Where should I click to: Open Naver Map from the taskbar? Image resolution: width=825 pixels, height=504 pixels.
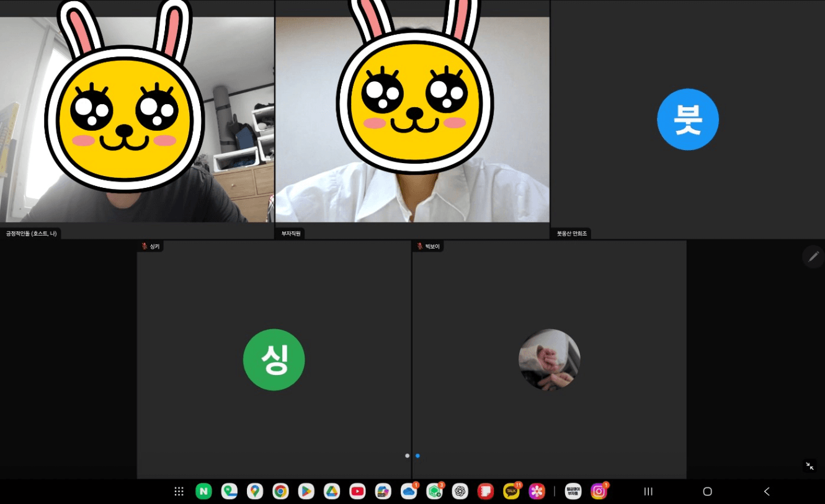(230, 492)
